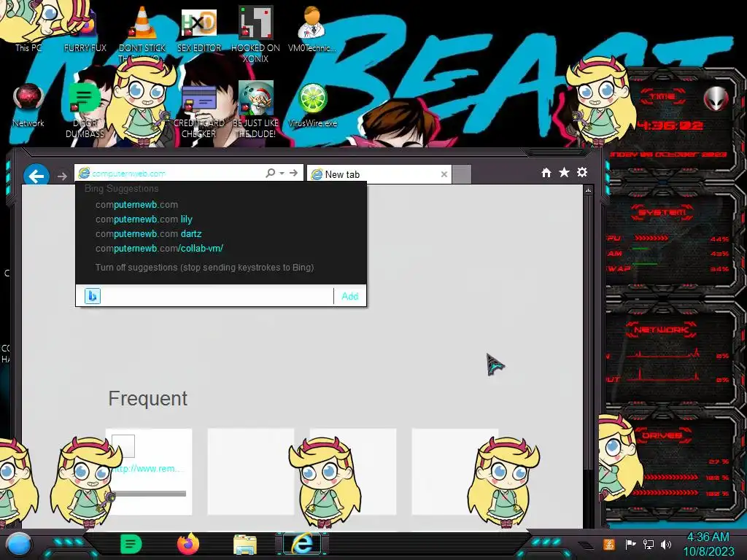Image resolution: width=747 pixels, height=560 pixels.
Task: Click the System widget title
Action: click(662, 212)
